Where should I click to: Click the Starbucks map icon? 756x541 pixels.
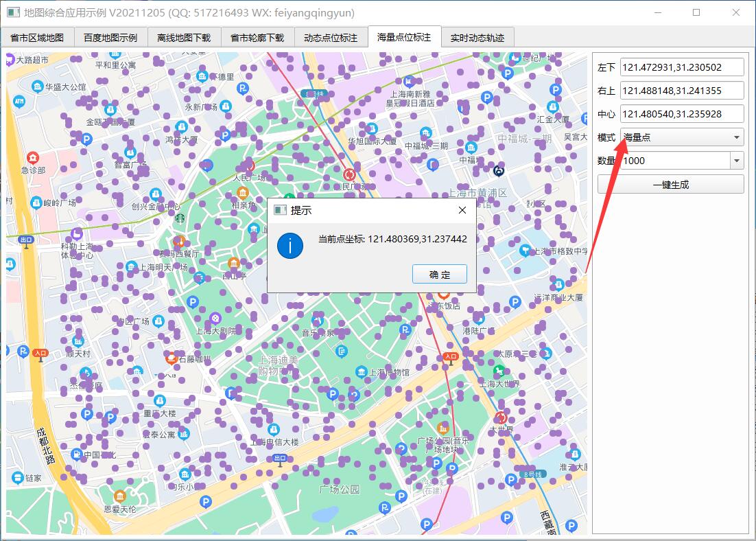[x=180, y=218]
